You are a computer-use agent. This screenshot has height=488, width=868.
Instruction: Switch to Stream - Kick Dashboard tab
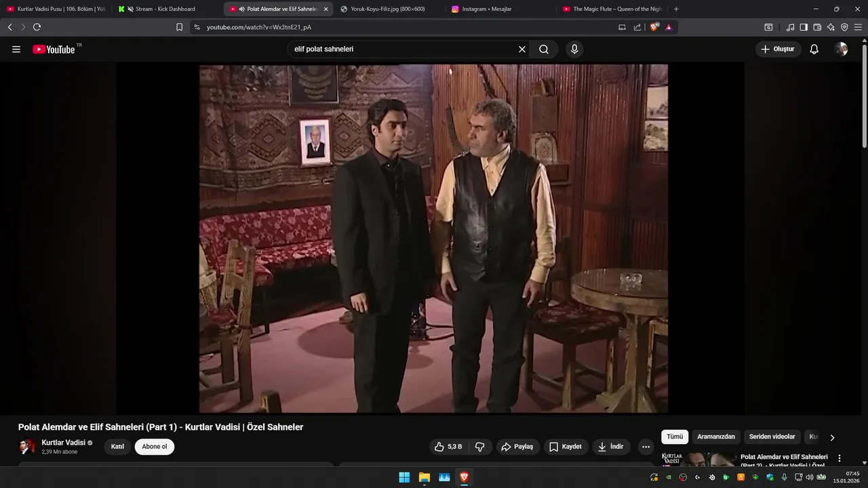167,9
